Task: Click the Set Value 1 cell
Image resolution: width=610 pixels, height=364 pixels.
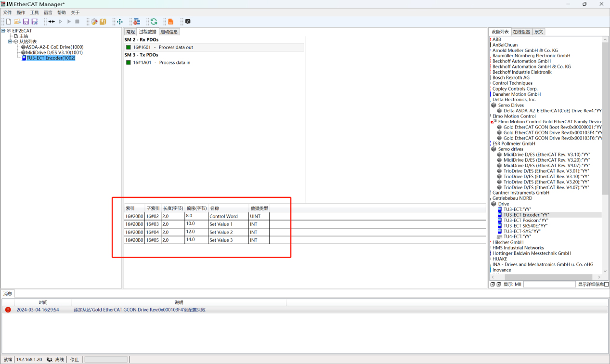Action: [x=228, y=224]
